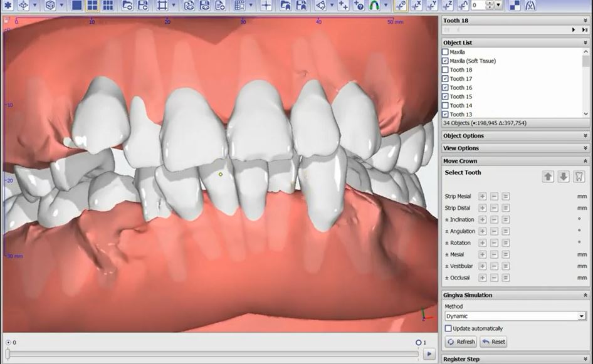Click the plus button for Rotation
The image size is (593, 364).
point(482,243)
